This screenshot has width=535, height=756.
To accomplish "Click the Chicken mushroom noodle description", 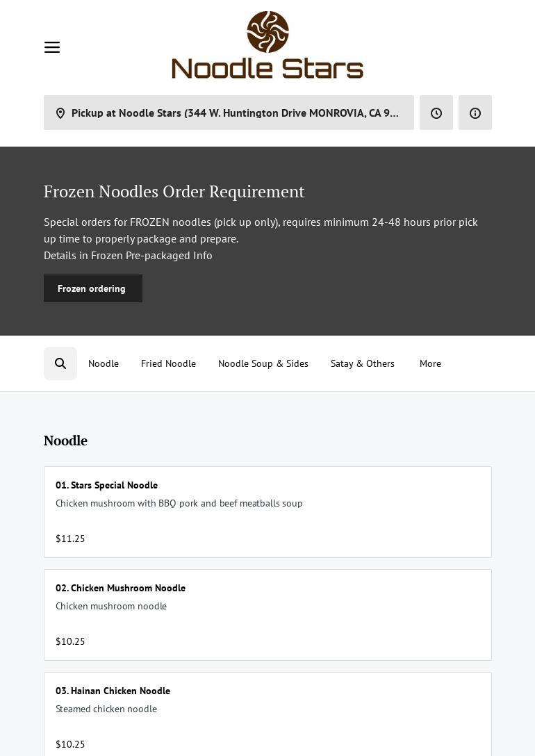I will (x=111, y=606).
